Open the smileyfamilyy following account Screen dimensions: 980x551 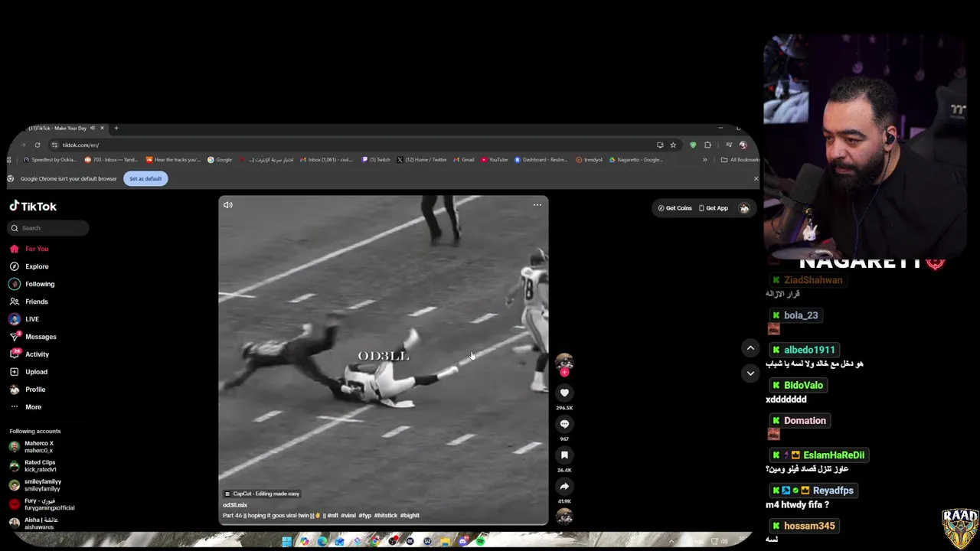click(x=37, y=485)
